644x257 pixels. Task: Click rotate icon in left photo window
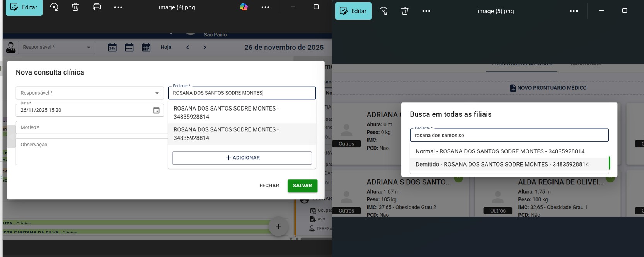click(x=54, y=7)
